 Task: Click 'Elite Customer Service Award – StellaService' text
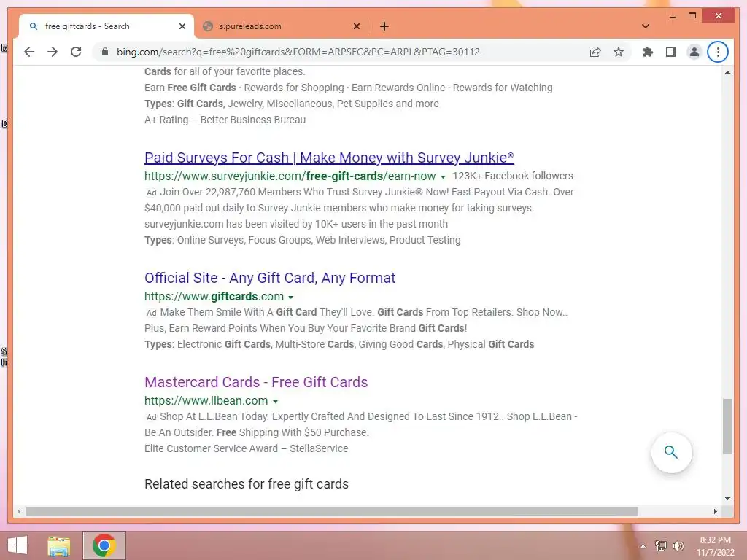(247, 448)
